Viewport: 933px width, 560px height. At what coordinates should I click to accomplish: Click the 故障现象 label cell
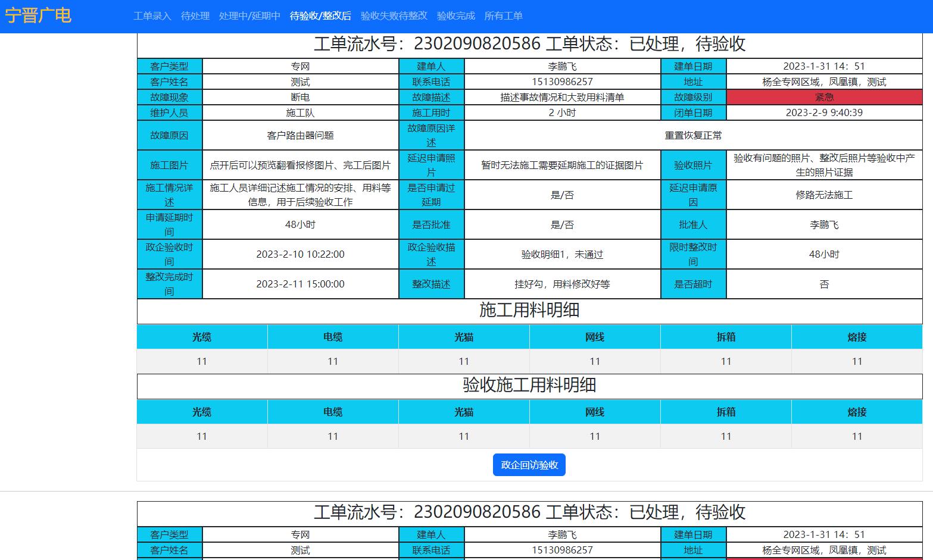click(x=170, y=97)
